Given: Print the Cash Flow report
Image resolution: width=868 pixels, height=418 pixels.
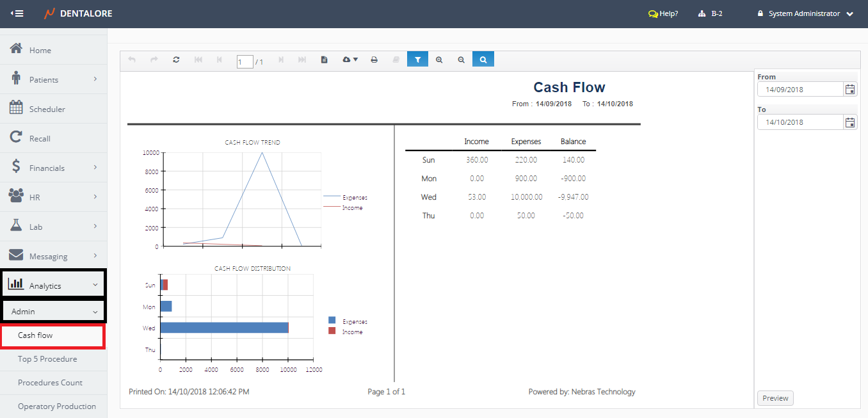Looking at the screenshot, I should tap(374, 60).
